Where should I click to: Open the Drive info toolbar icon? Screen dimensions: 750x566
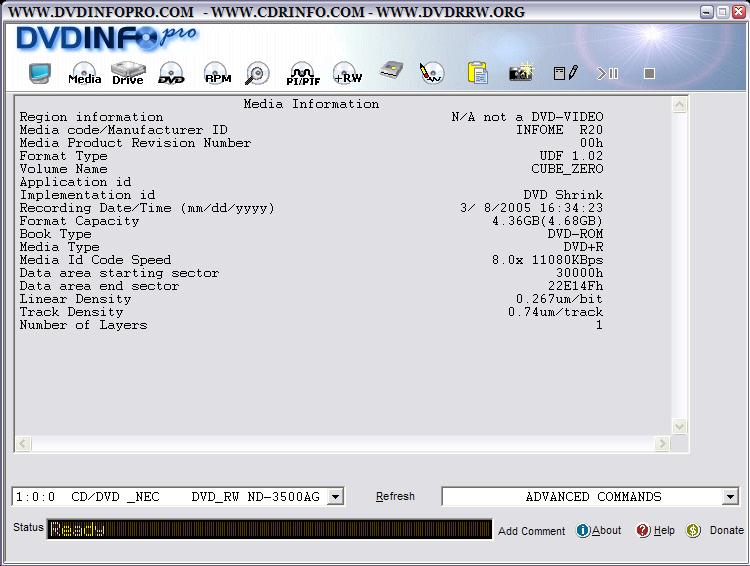(128, 74)
